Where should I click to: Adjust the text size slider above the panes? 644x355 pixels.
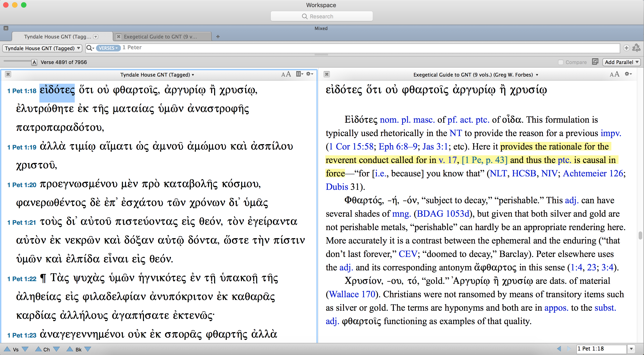(x=17, y=61)
